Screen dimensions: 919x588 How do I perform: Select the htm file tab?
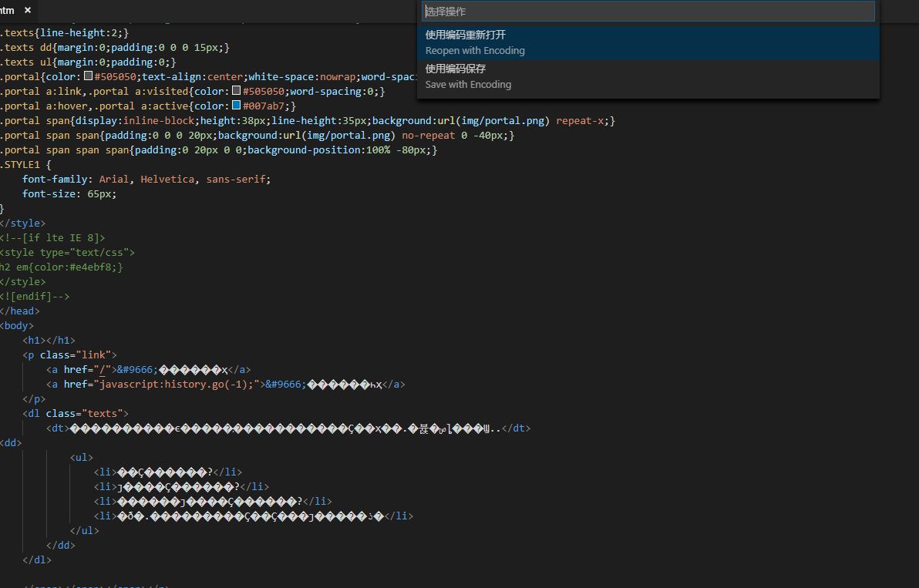pyautogui.click(x=8, y=11)
